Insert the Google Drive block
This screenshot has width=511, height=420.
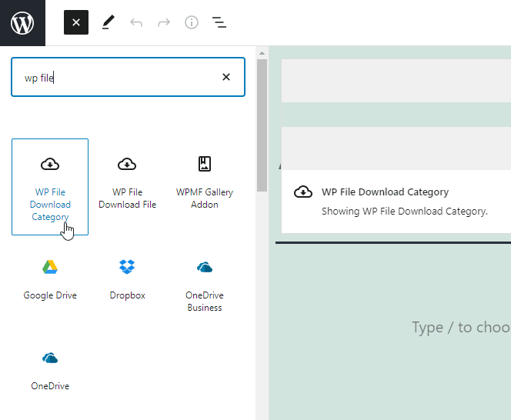[50, 278]
